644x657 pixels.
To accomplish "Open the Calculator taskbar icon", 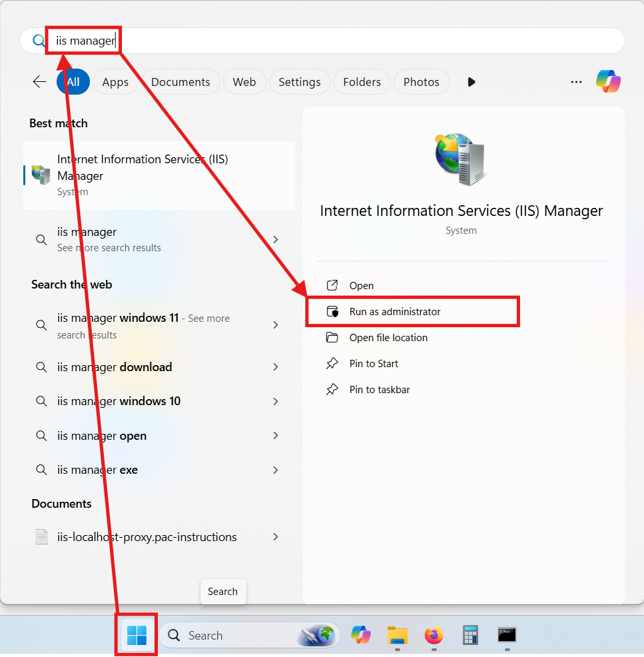I will [471, 636].
